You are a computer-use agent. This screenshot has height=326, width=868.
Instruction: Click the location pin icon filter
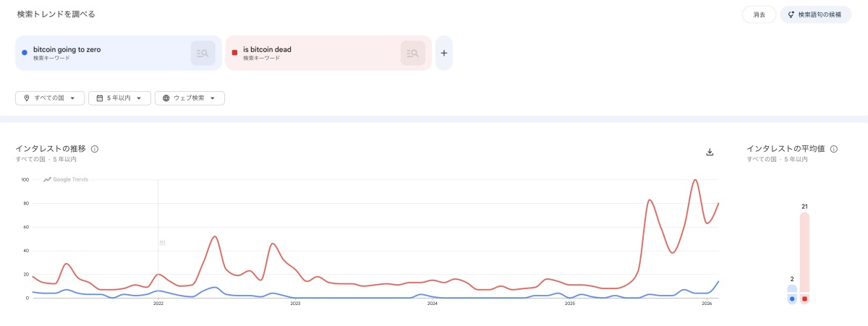click(x=27, y=98)
